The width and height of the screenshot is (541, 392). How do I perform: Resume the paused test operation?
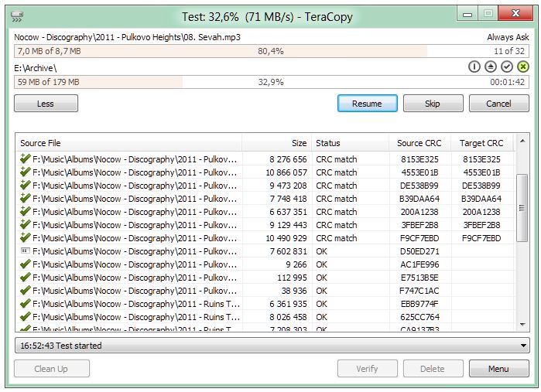368,104
